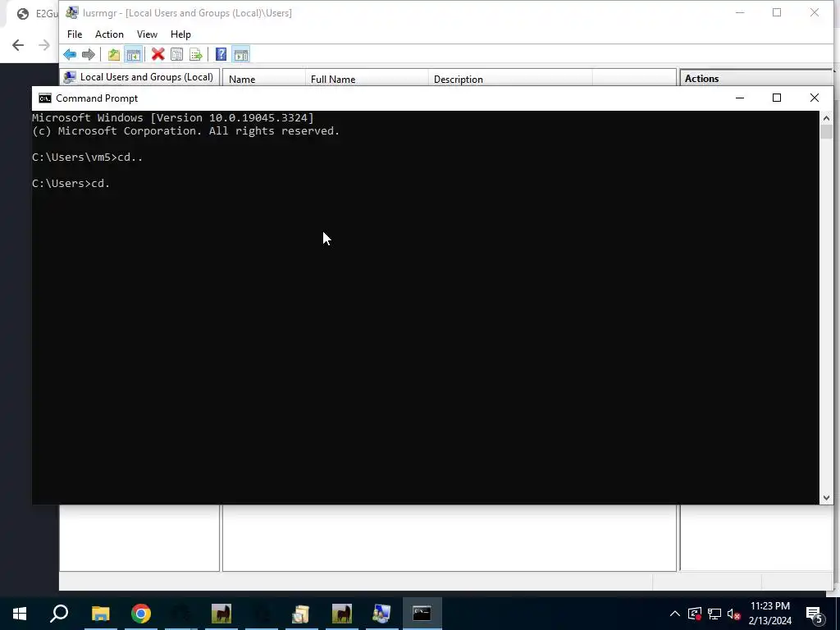The width and height of the screenshot is (840, 630).
Task: Click the lusrmgr title bar app icon
Action: pyautogui.click(x=72, y=12)
